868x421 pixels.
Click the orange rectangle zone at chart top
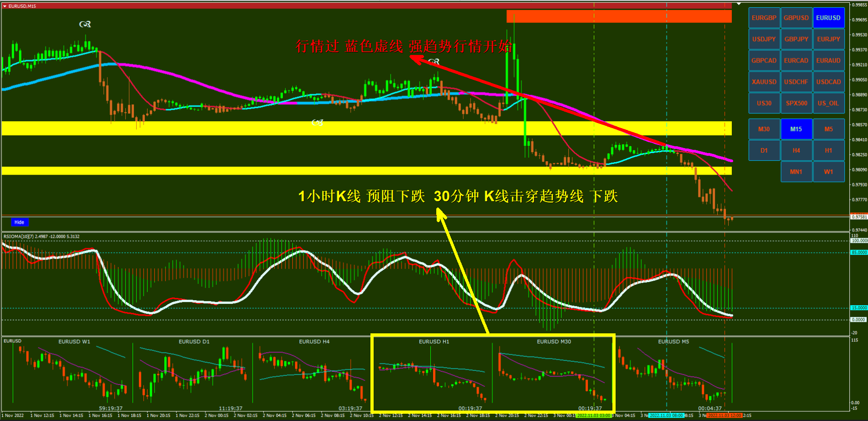click(x=619, y=16)
